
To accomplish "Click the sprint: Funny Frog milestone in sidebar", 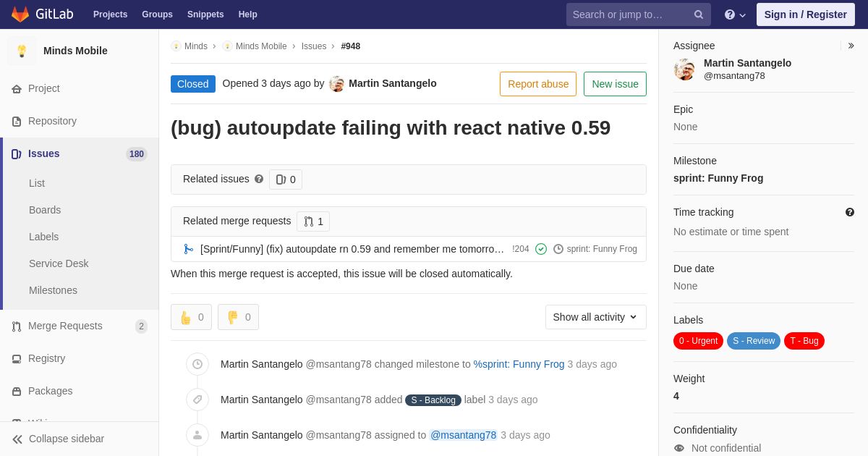I will pyautogui.click(x=718, y=178).
